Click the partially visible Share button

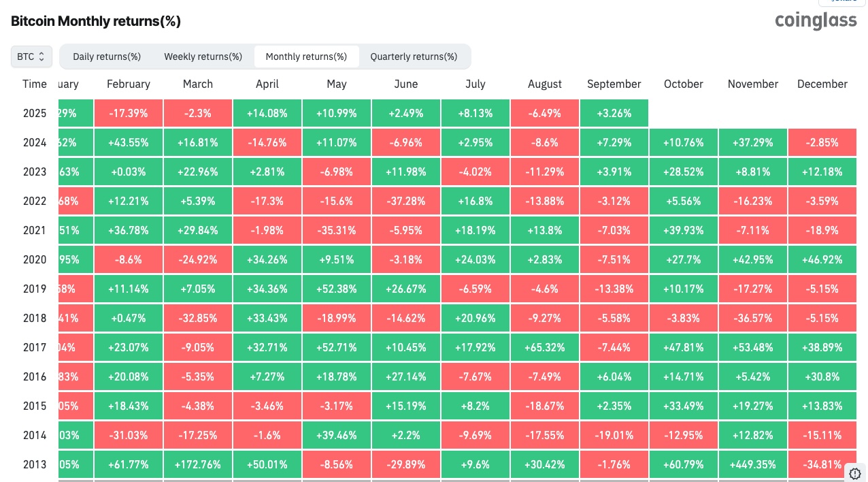click(x=837, y=2)
